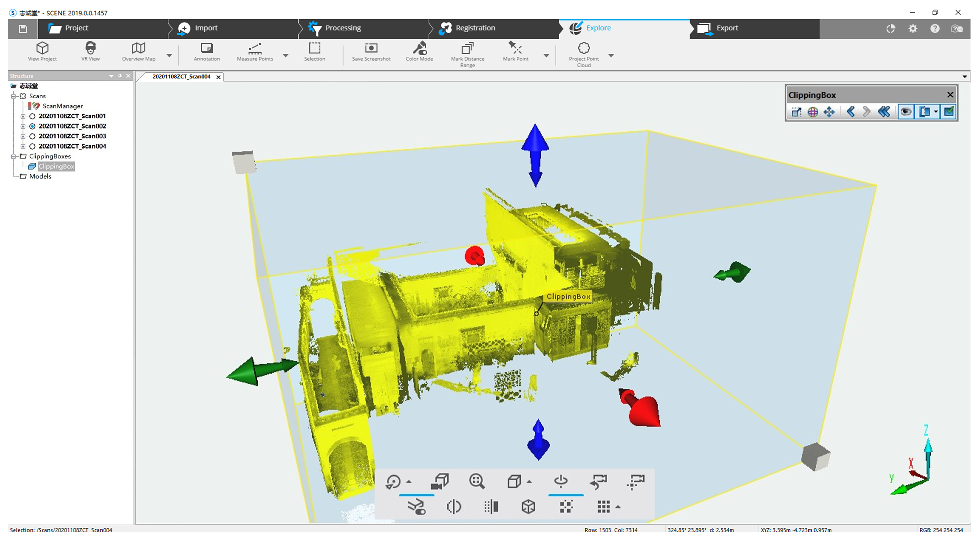
Task: Toggle the layers switch icon in bottom toolbar
Action: point(417,507)
